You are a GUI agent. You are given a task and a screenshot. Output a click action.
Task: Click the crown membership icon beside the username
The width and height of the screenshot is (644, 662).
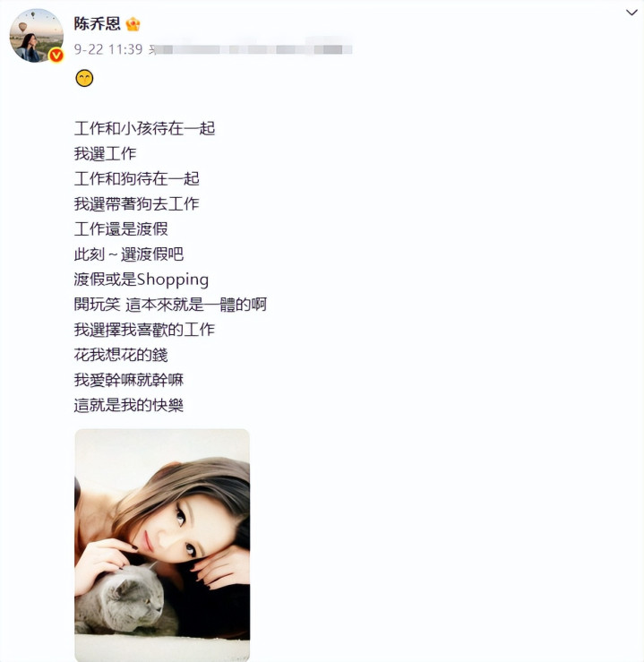pyautogui.click(x=133, y=24)
